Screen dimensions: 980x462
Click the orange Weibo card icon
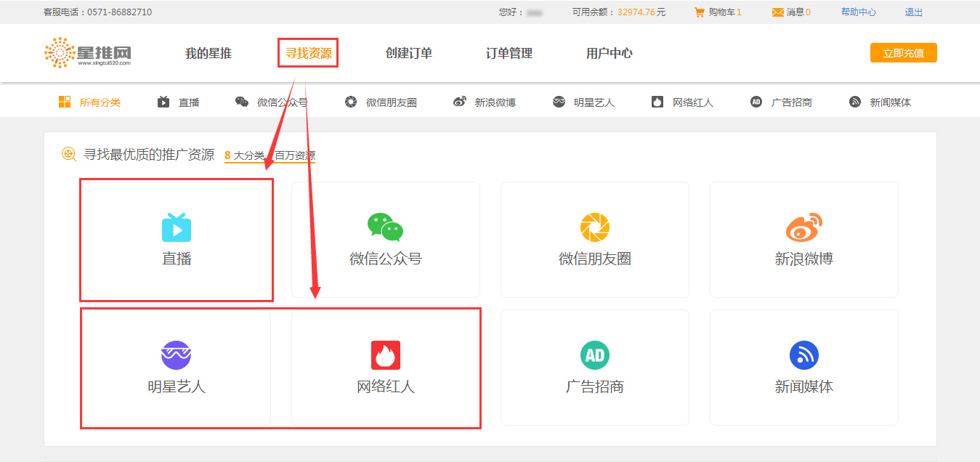[x=804, y=227]
